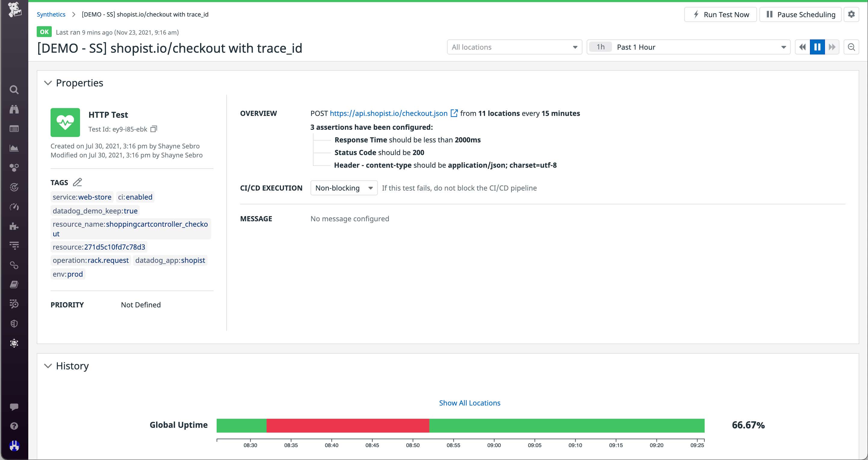Open the Events list icon in sidebar
This screenshot has width=868, height=460.
pos(14,129)
